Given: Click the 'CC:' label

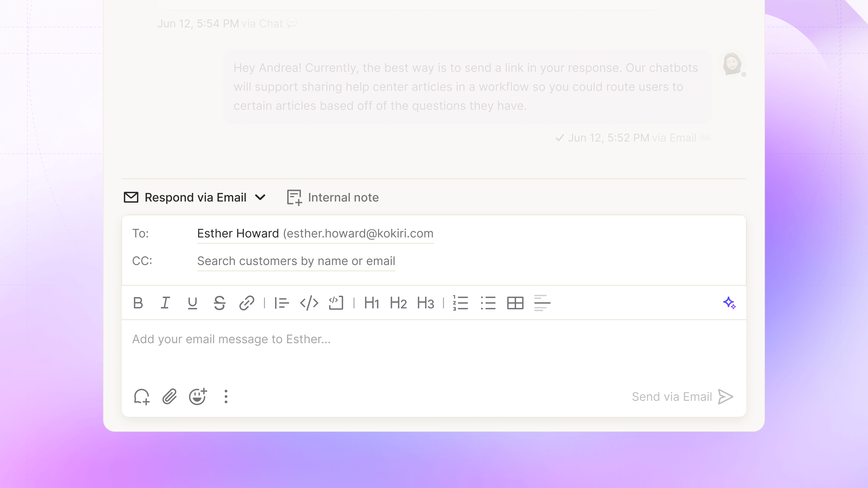Looking at the screenshot, I should [142, 261].
